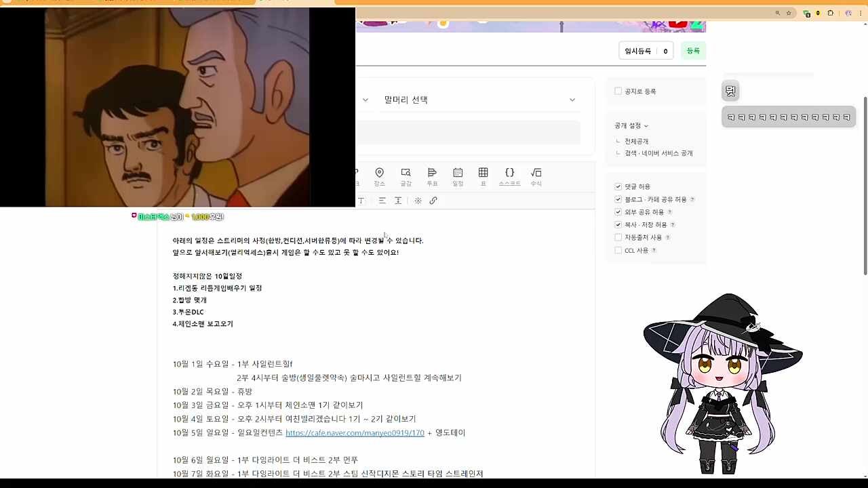Check the 공지로 등록 checkbox

618,91
